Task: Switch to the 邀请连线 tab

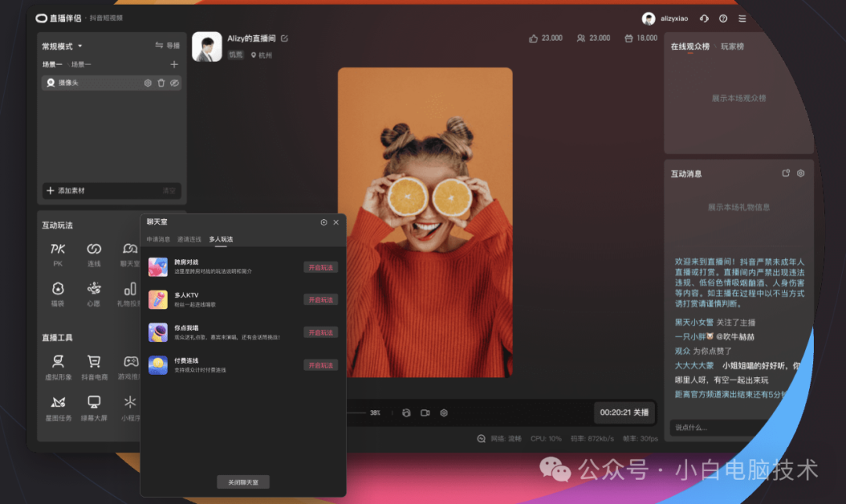Action: [189, 239]
